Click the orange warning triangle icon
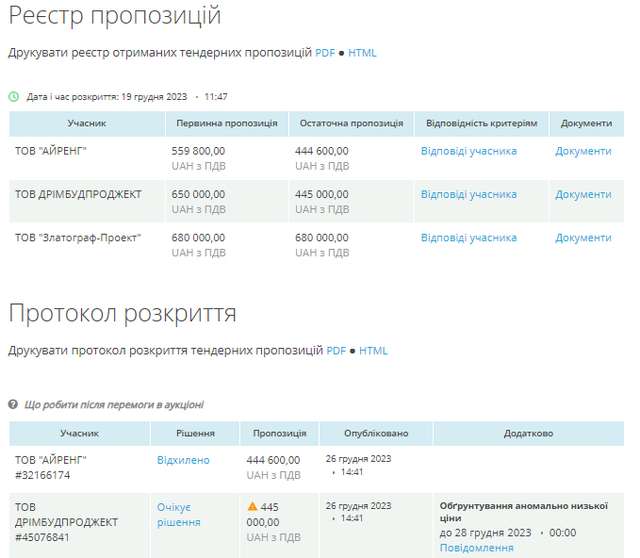 (253, 507)
